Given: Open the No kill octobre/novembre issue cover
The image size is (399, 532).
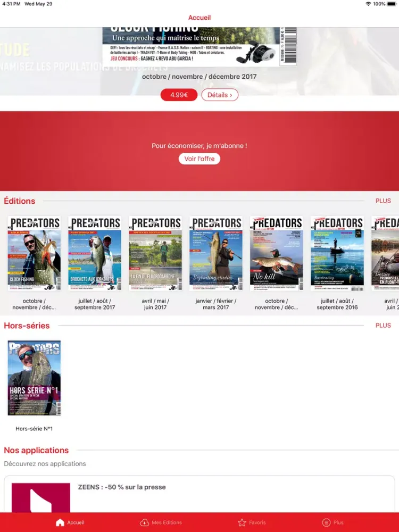Looking at the screenshot, I should (277, 253).
